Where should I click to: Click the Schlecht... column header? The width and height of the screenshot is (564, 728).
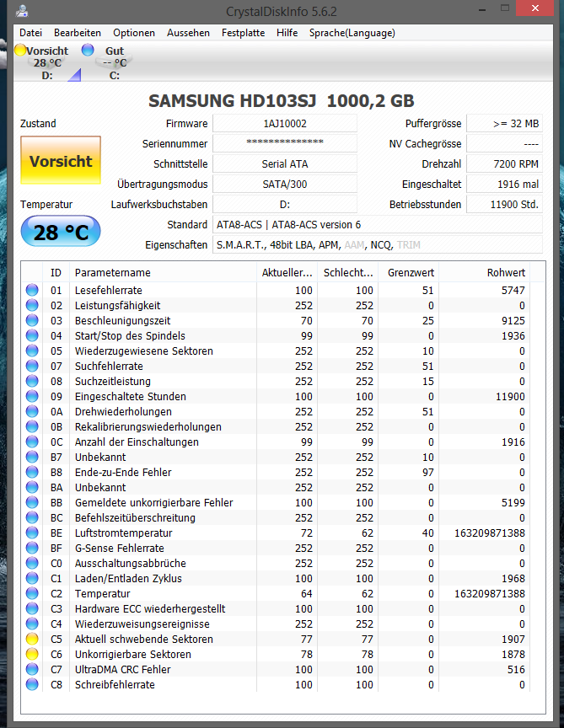[x=348, y=272]
